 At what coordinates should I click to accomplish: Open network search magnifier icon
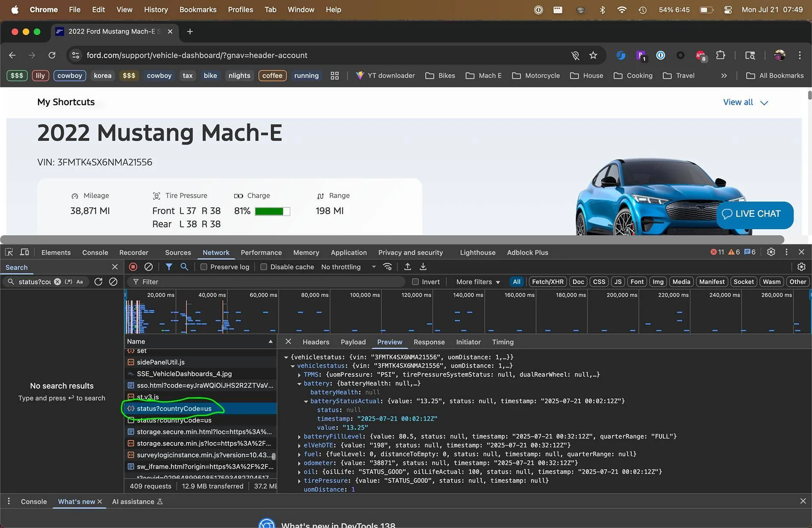184,267
